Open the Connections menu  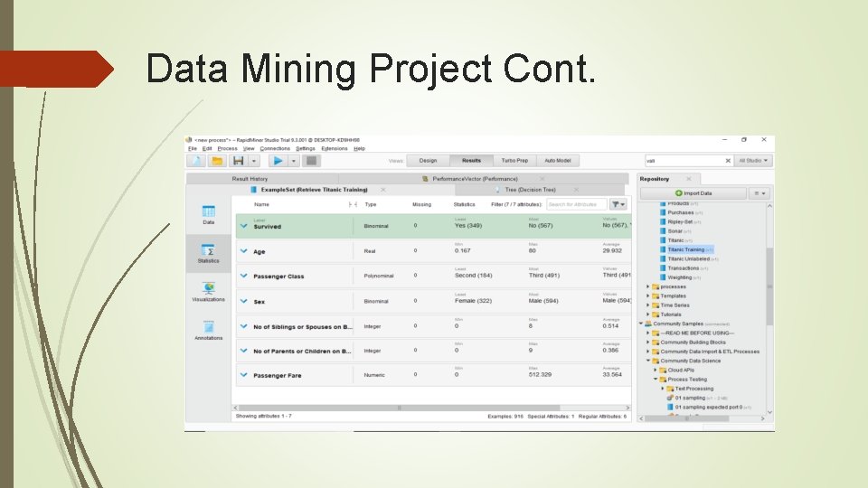[x=275, y=149]
